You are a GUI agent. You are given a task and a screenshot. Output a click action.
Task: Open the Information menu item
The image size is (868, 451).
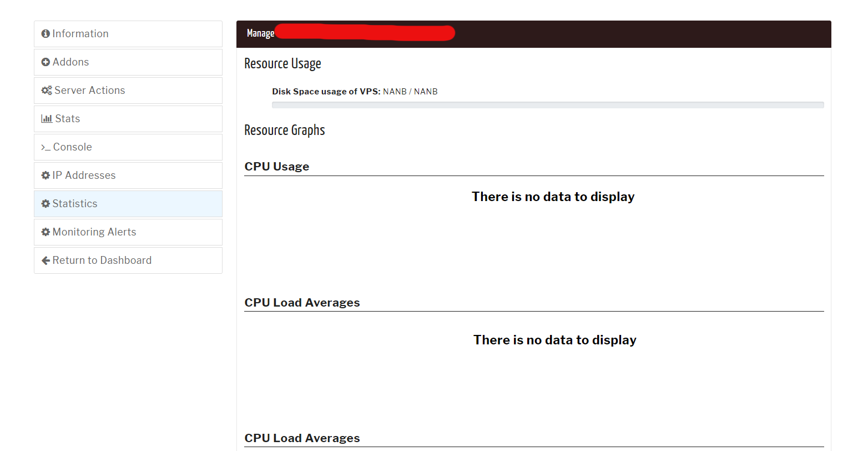(80, 34)
